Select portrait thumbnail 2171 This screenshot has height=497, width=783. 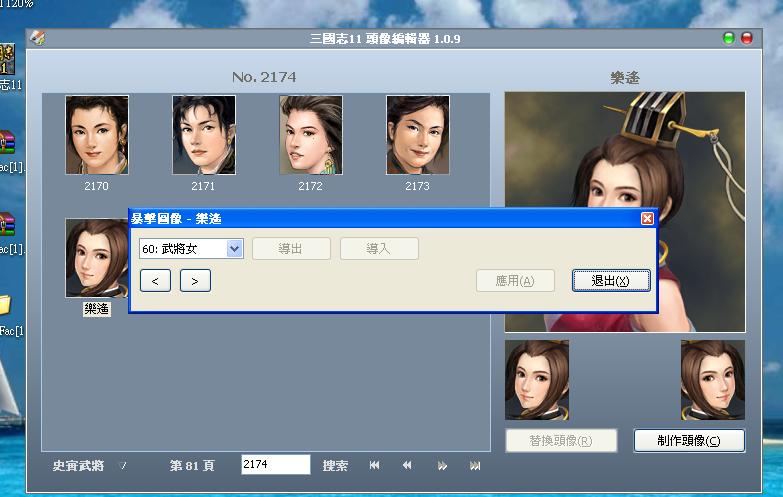point(204,136)
